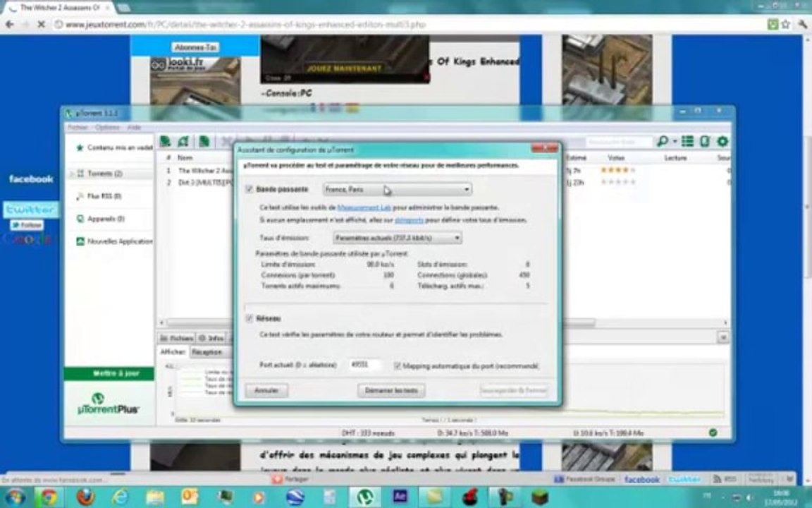The width and height of the screenshot is (812, 508).
Task: Click the empty star rating of the second torrent
Action: [x=617, y=182]
